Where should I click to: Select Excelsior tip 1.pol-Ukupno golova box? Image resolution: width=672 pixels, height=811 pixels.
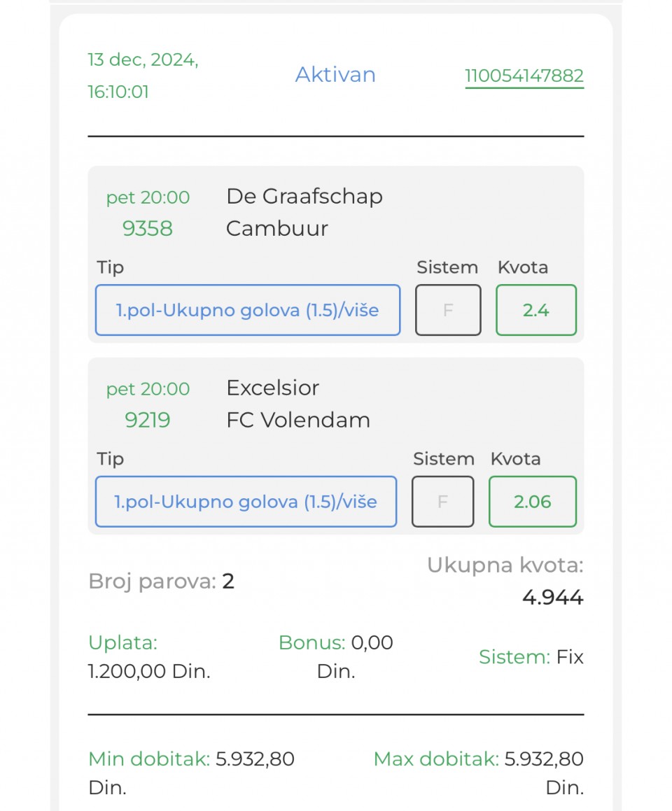246,502
